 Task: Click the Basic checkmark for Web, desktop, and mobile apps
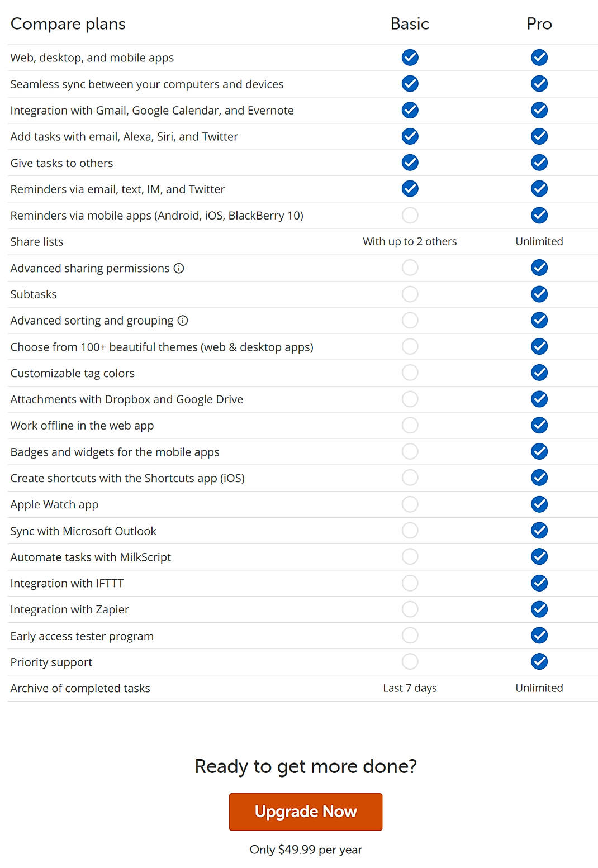[410, 57]
